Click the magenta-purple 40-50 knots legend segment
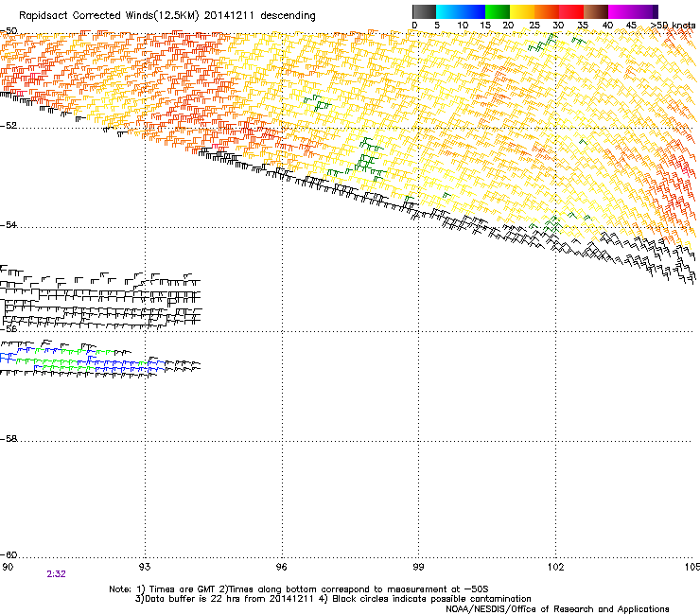Image resolution: width=700 pixels, height=615 pixels. click(x=633, y=11)
